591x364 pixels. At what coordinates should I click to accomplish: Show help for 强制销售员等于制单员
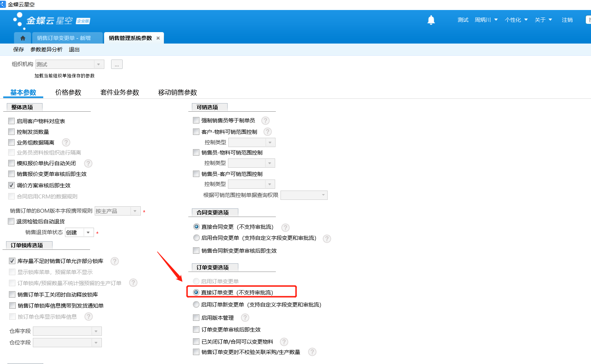[265, 121]
